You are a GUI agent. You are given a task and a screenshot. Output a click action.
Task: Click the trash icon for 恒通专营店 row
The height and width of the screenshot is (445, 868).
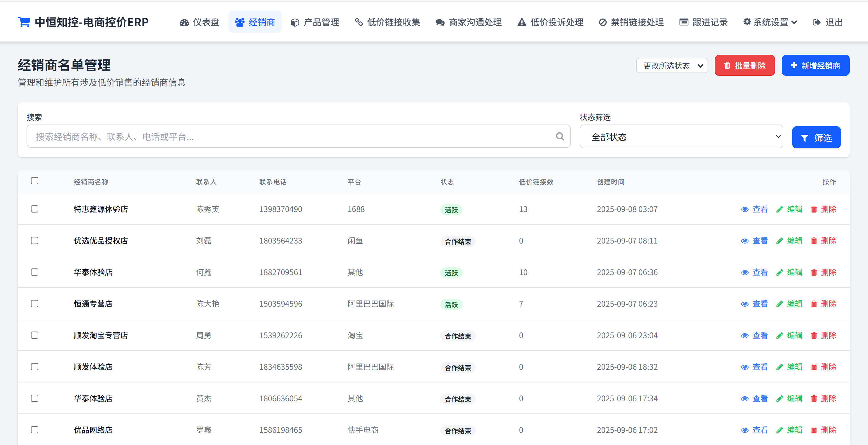[x=814, y=304]
